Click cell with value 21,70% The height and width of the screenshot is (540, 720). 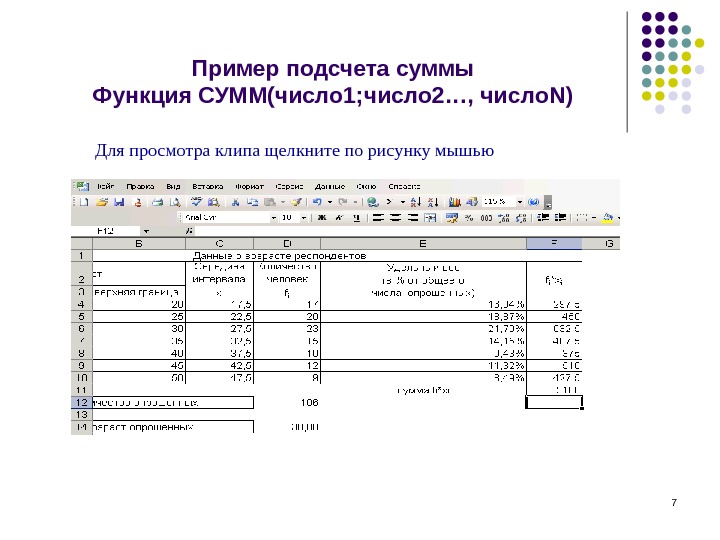click(x=423, y=329)
